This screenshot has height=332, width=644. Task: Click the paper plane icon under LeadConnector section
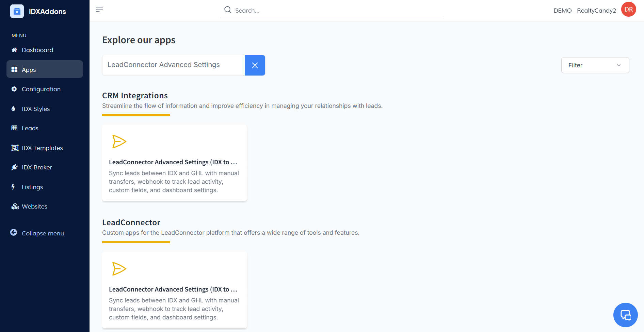pyautogui.click(x=119, y=269)
